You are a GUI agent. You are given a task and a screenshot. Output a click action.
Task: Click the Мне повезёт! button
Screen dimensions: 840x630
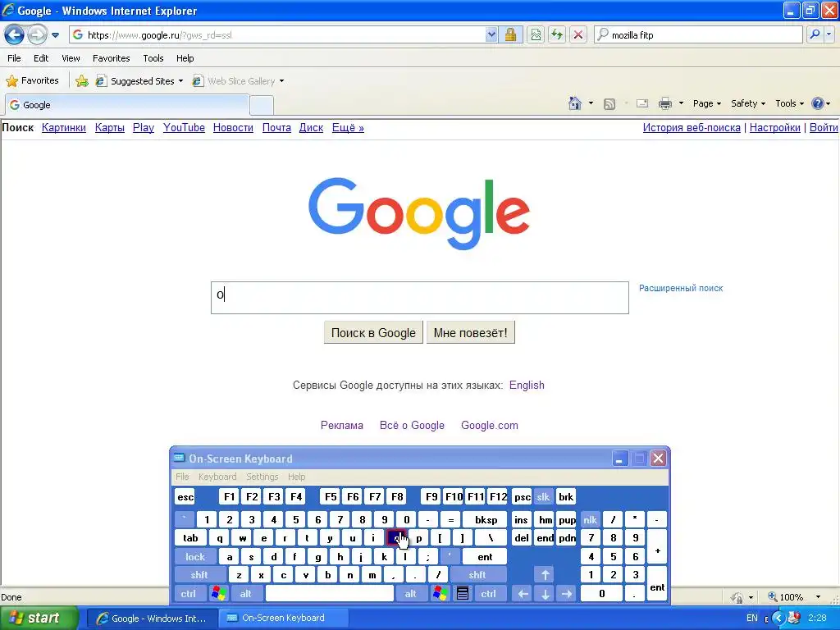[470, 333]
